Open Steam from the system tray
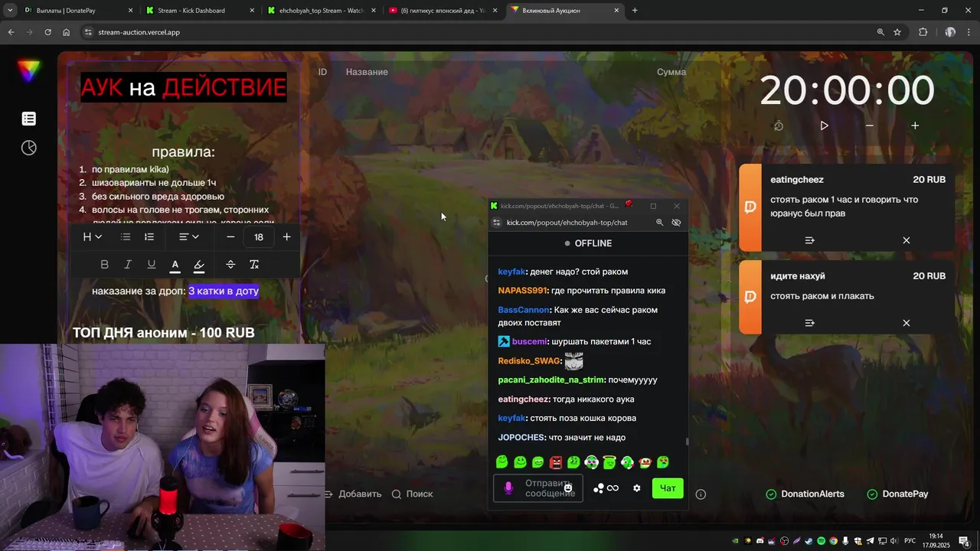980x551 pixels. tap(809, 541)
